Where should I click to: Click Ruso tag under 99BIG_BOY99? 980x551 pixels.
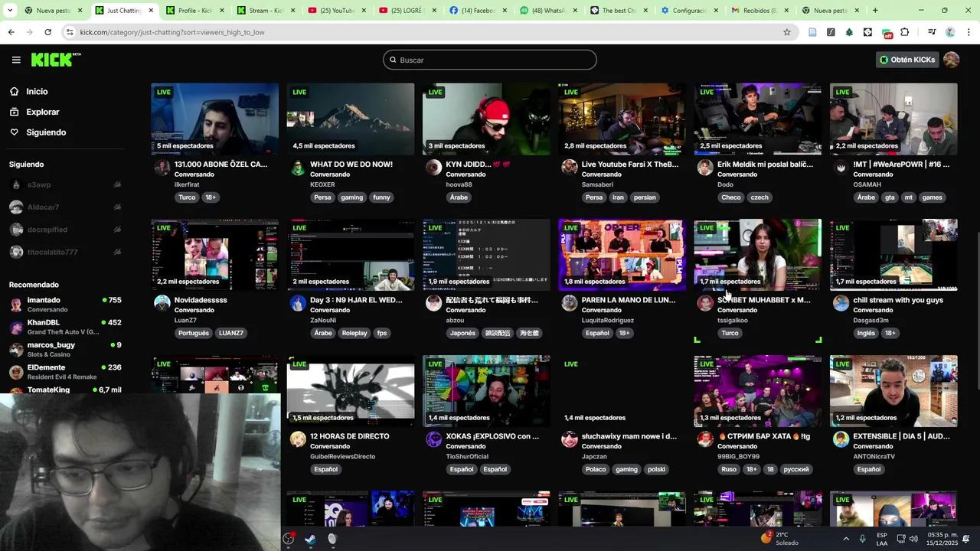729,469
